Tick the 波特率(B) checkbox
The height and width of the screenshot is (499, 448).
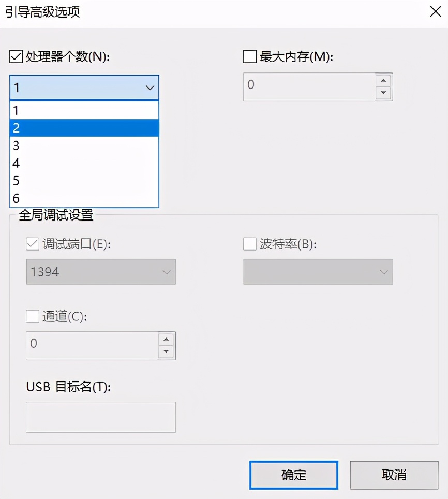pos(250,244)
